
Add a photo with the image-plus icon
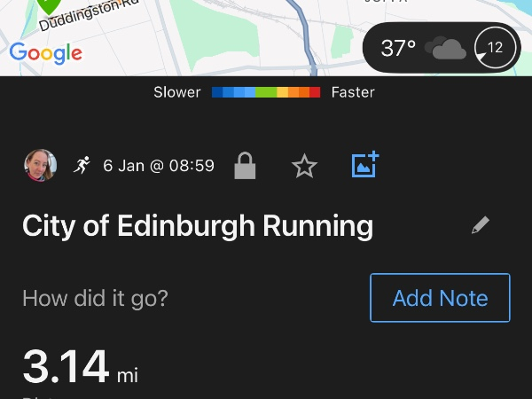pyautogui.click(x=364, y=165)
